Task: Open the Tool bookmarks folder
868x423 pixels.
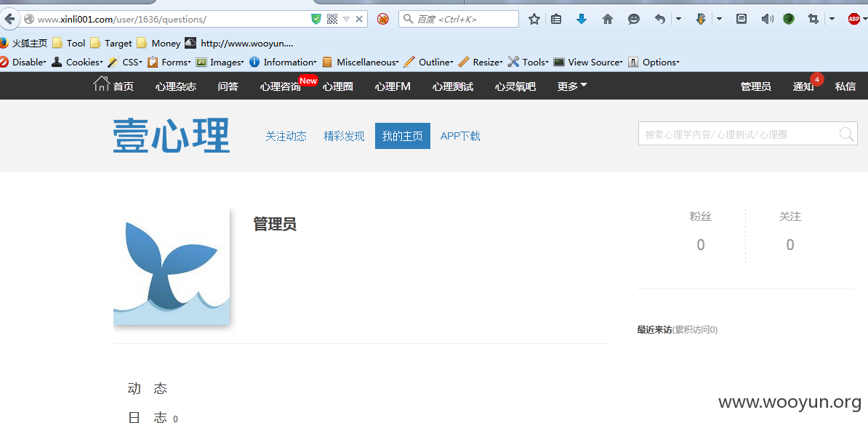Action: click(x=69, y=43)
